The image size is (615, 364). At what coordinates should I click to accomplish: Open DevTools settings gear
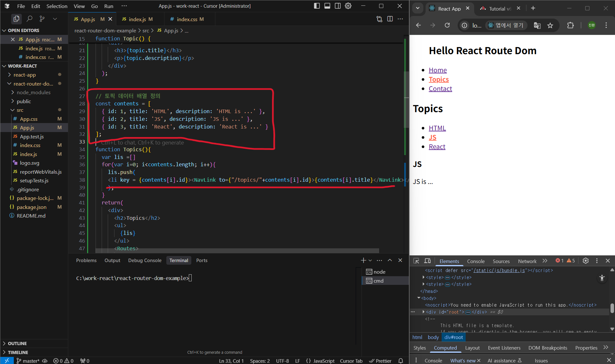pos(586,261)
